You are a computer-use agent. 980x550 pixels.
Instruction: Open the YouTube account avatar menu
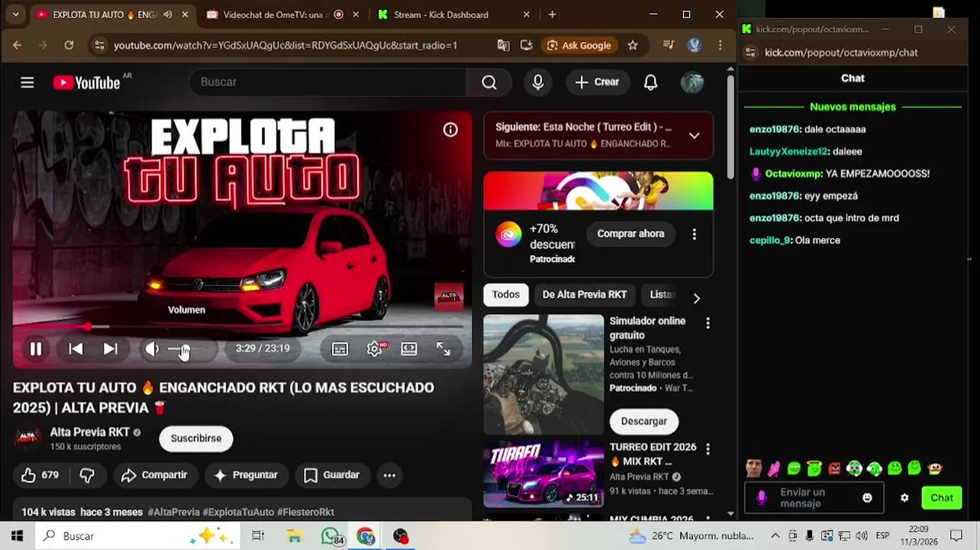click(692, 82)
